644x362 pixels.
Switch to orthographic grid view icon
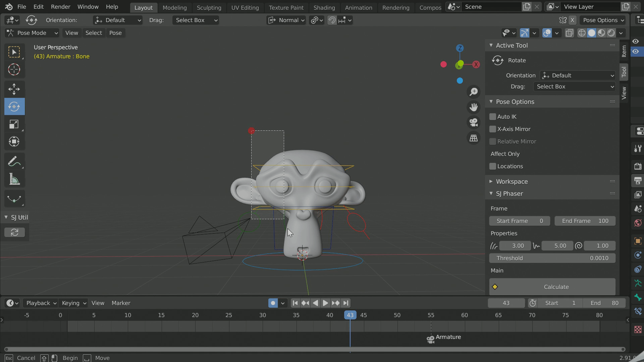[x=474, y=138]
